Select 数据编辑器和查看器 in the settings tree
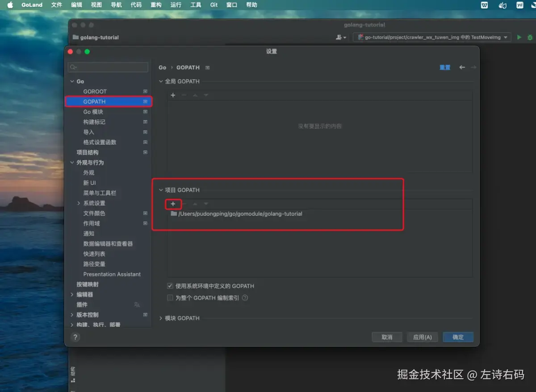 (x=108, y=244)
